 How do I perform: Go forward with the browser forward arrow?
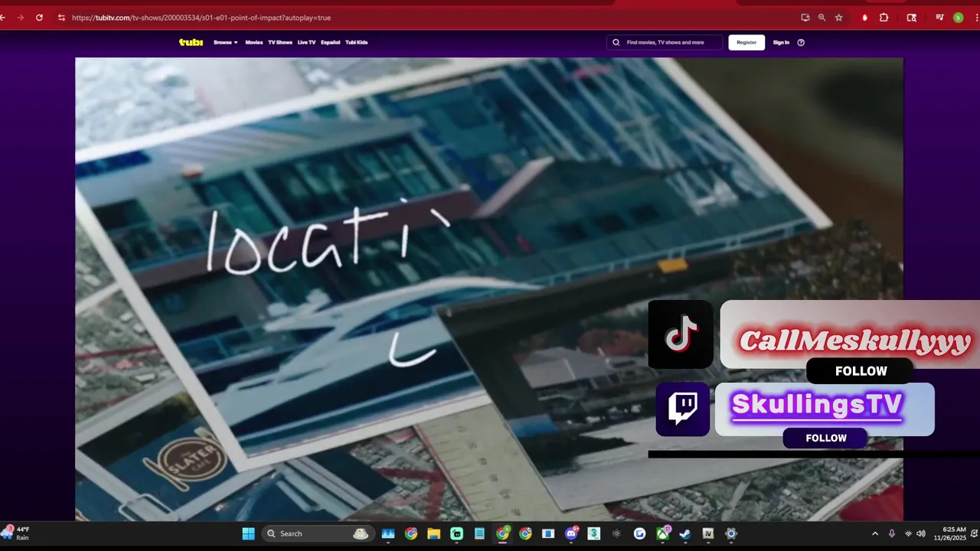coord(20,17)
